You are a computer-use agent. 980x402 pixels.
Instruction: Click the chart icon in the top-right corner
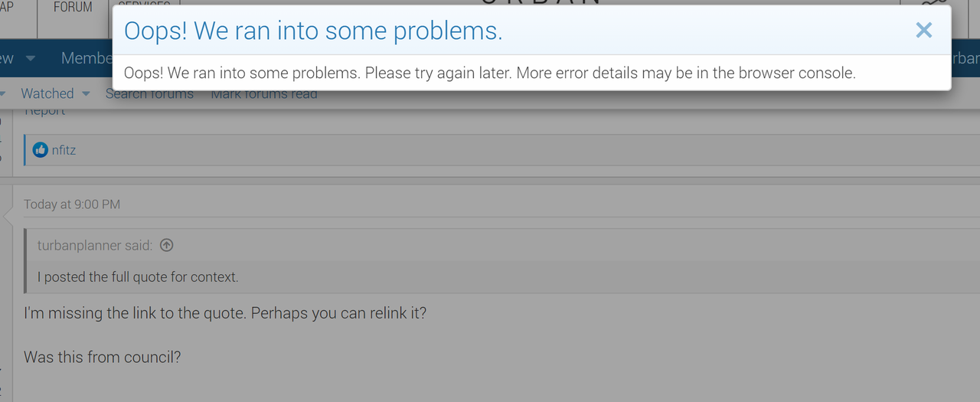934,5
